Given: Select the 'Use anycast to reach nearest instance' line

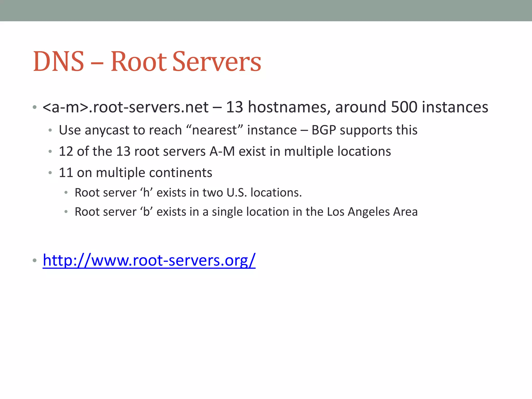Looking at the screenshot, I should coord(238,130).
